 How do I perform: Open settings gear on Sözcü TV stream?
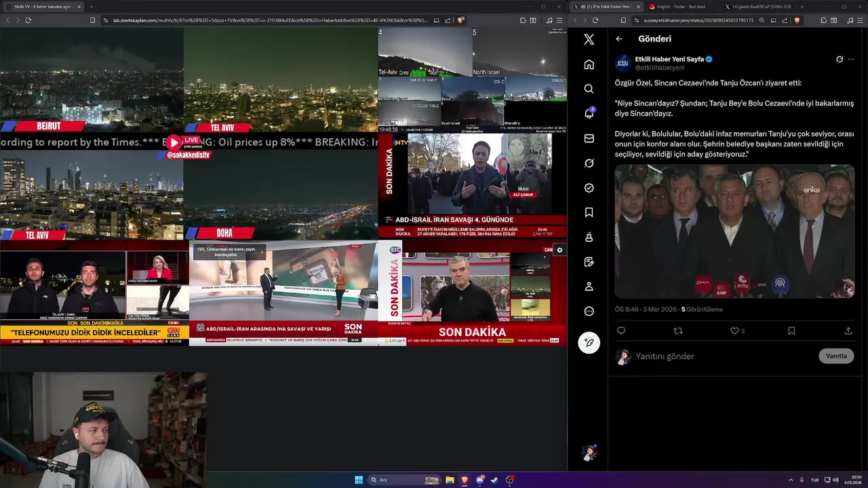pyautogui.click(x=559, y=250)
